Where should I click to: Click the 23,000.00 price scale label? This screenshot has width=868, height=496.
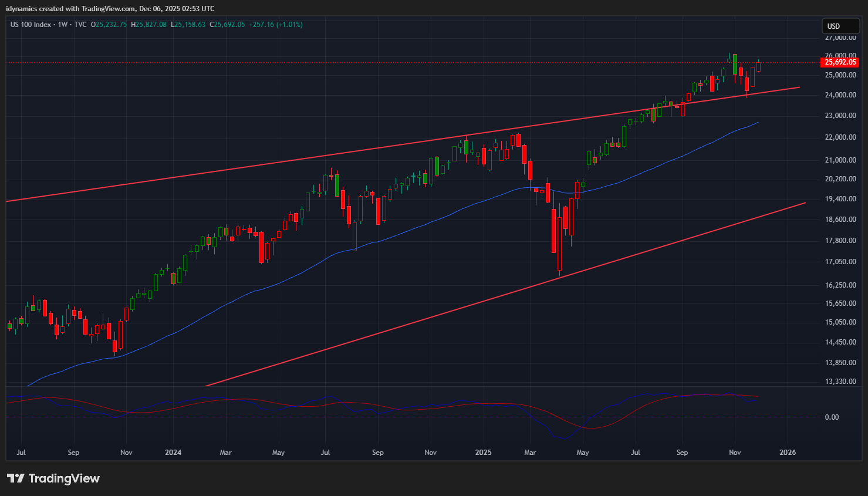[x=840, y=116]
